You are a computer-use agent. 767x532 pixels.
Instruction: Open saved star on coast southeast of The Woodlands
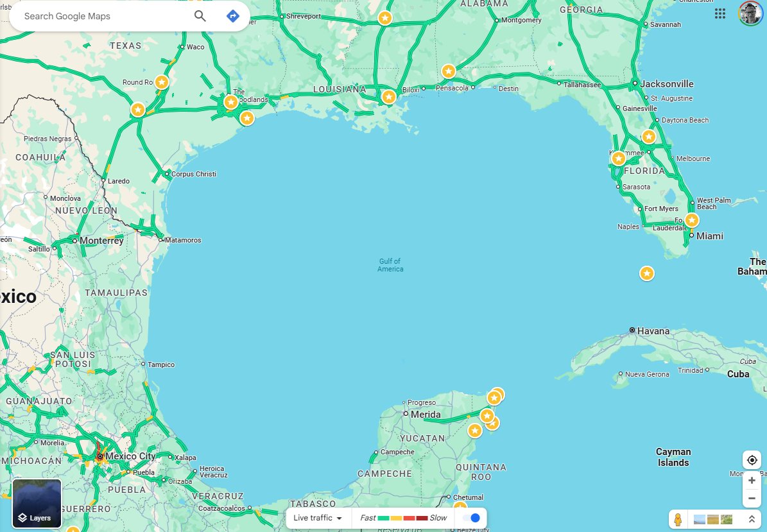[x=247, y=118]
